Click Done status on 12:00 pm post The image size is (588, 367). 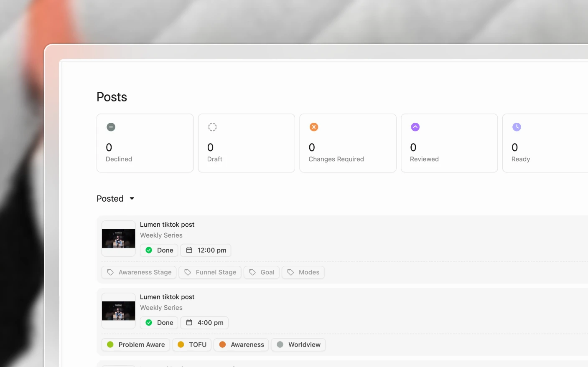159,250
